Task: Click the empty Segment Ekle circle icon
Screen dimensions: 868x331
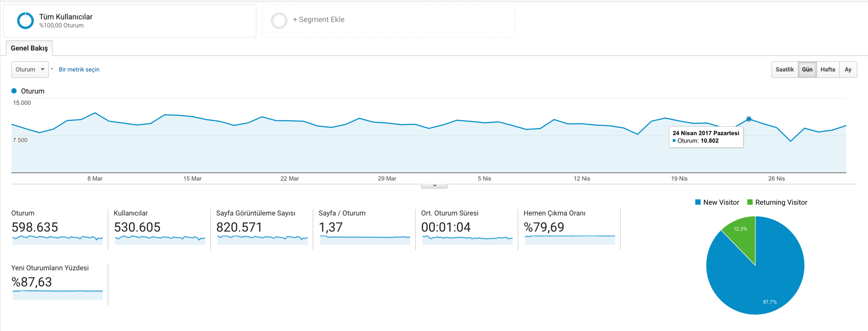Action: (x=279, y=21)
